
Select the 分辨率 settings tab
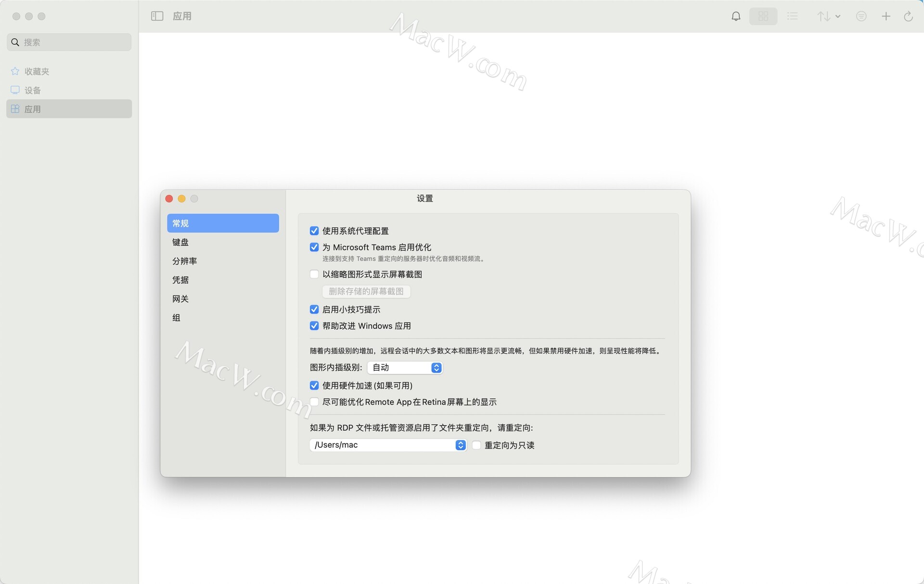point(223,261)
